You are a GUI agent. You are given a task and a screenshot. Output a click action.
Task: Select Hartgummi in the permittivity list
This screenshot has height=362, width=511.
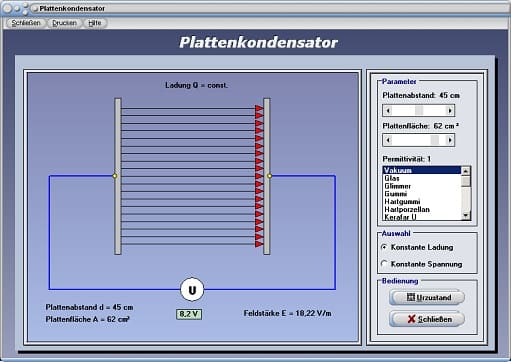click(x=422, y=202)
